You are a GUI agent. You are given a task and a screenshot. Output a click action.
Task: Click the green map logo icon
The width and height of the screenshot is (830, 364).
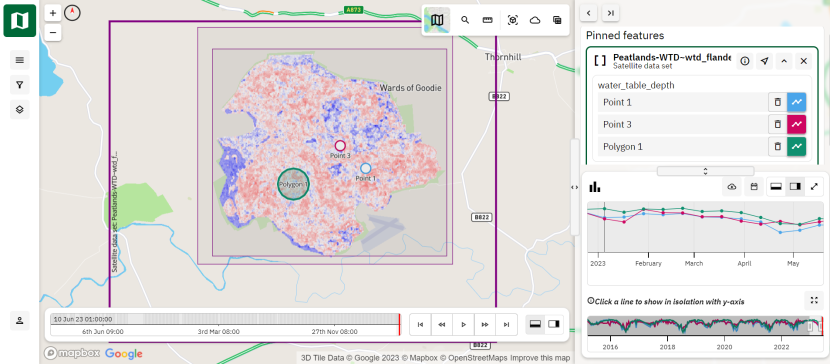20,21
